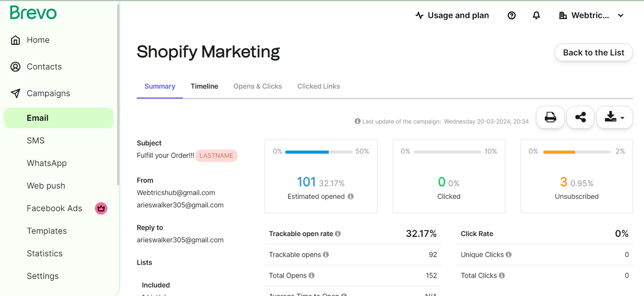Click the share report icon

coord(580,117)
